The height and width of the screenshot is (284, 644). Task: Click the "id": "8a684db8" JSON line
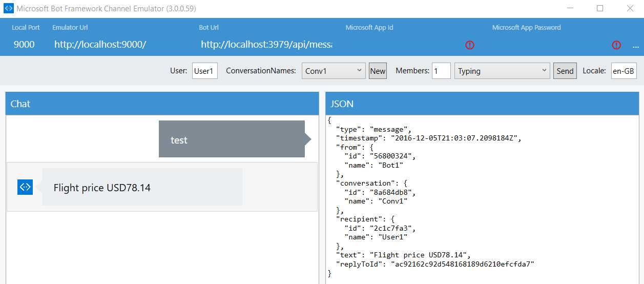[380, 192]
